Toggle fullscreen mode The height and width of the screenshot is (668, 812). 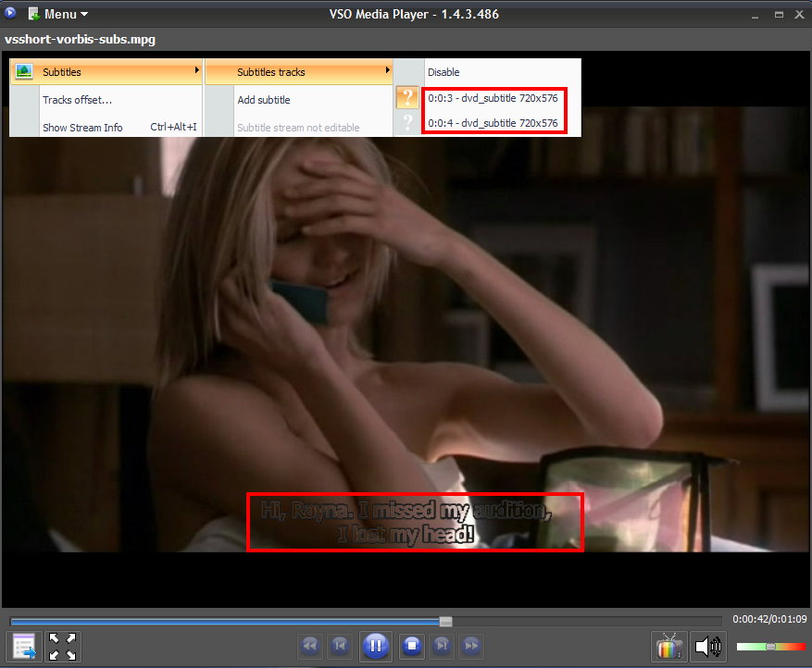click(x=62, y=647)
